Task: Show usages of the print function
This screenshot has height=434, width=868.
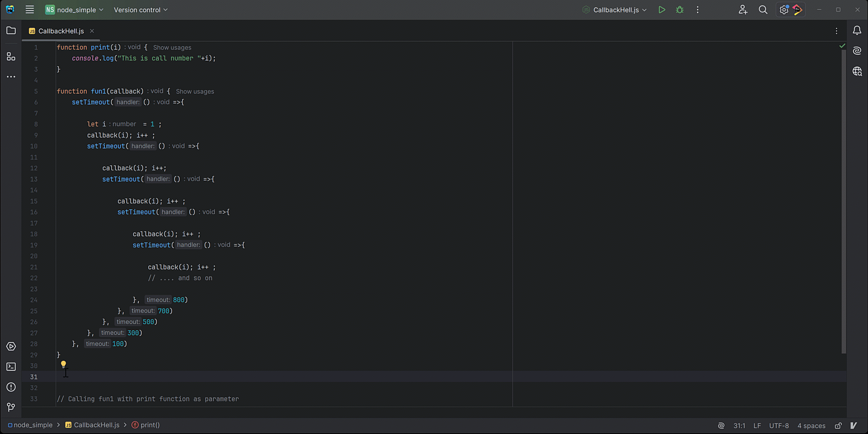Action: pyautogui.click(x=172, y=48)
